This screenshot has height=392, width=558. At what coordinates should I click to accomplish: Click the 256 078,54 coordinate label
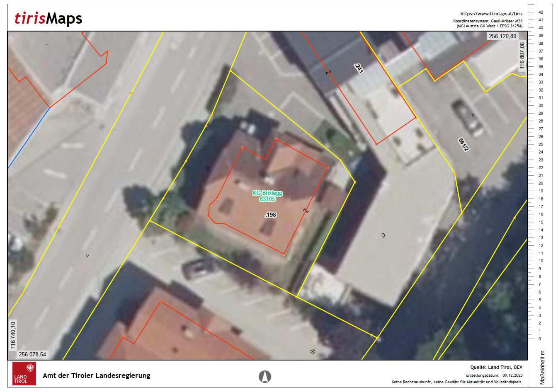pos(32,354)
